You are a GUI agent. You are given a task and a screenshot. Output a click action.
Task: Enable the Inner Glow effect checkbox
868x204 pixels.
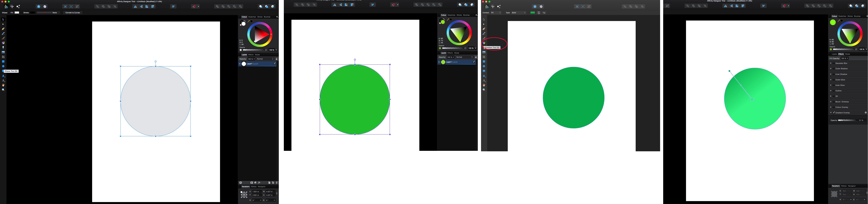(834, 85)
